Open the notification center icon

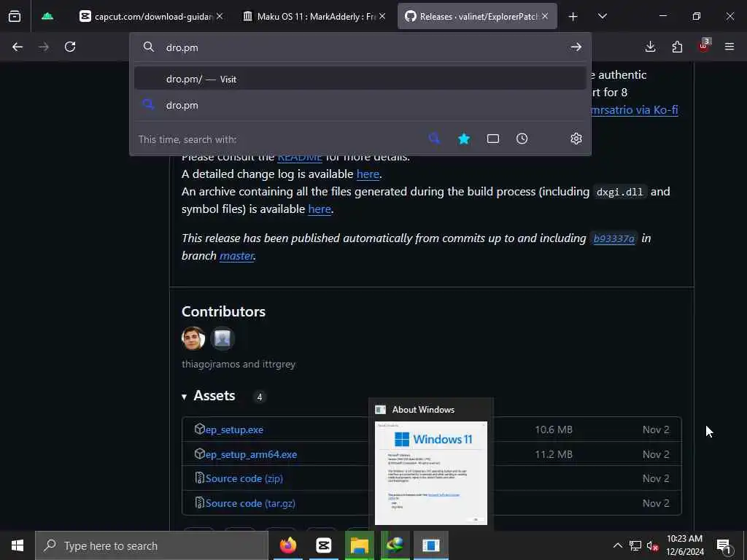(x=724, y=545)
